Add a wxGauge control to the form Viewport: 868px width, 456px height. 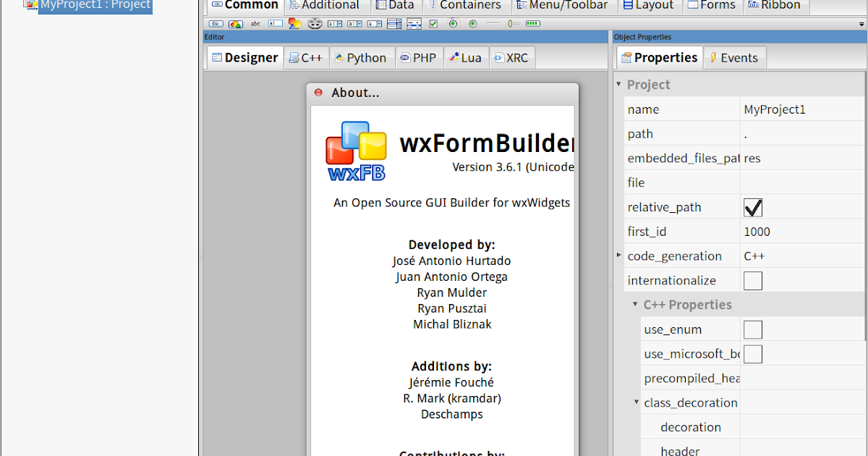point(532,23)
